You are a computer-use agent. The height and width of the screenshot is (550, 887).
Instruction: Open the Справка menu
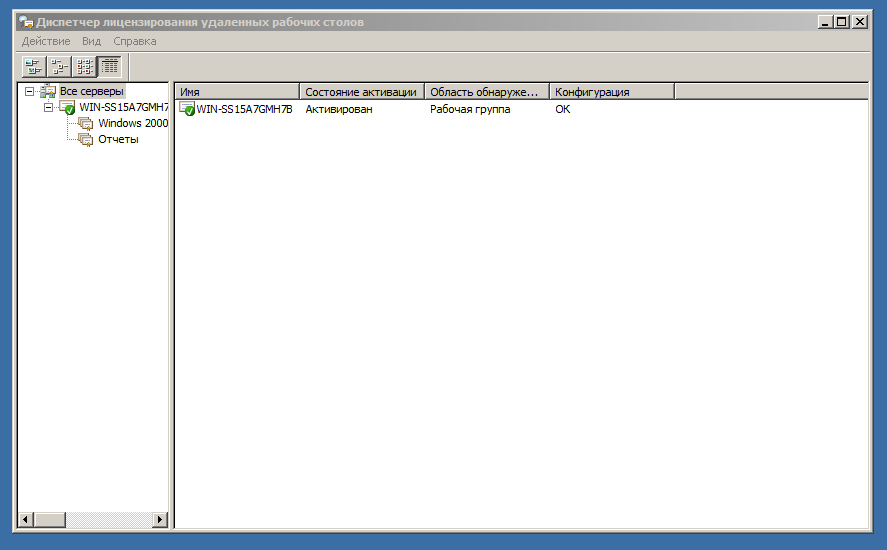pyautogui.click(x=135, y=41)
